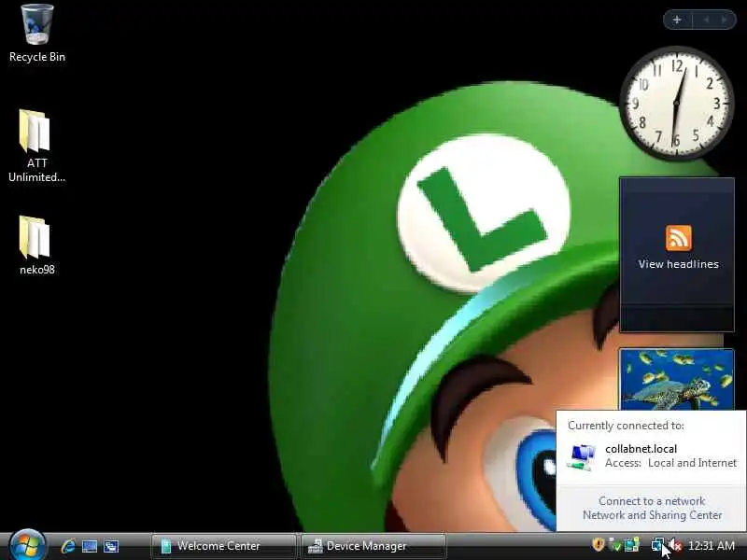Click the collabnet.local network name
The height and width of the screenshot is (560, 747).
pos(641,449)
